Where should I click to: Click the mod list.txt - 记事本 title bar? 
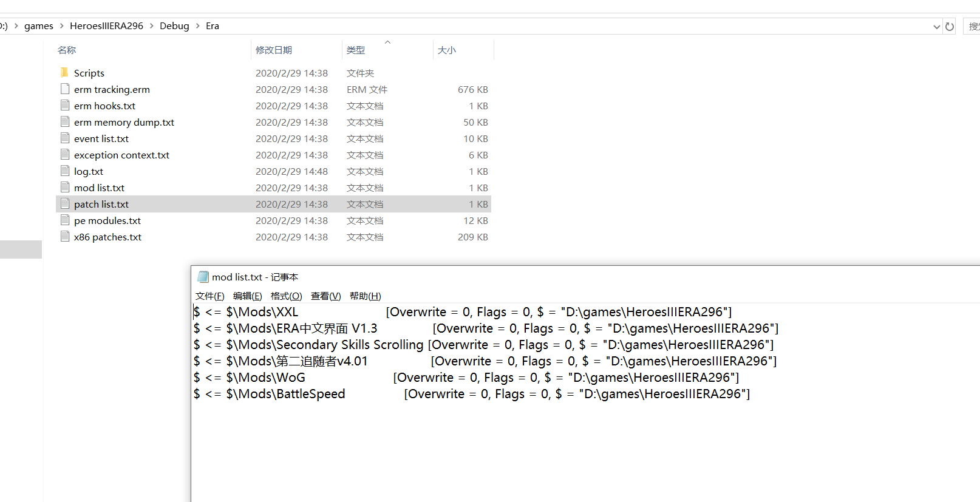click(585, 277)
